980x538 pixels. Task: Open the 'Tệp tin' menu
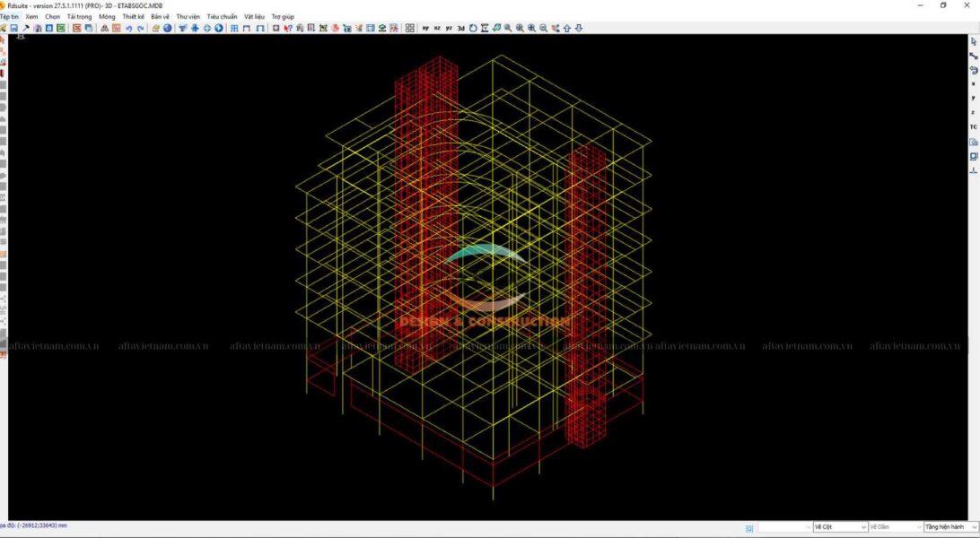[x=9, y=16]
